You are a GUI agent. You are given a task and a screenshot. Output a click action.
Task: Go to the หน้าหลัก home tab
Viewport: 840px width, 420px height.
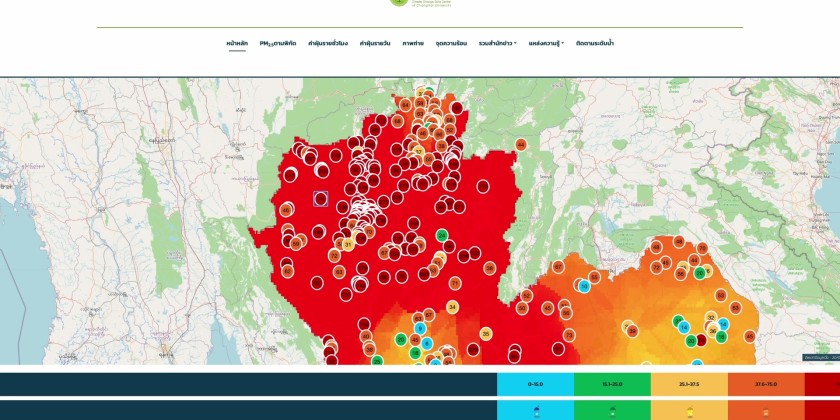pyautogui.click(x=237, y=44)
